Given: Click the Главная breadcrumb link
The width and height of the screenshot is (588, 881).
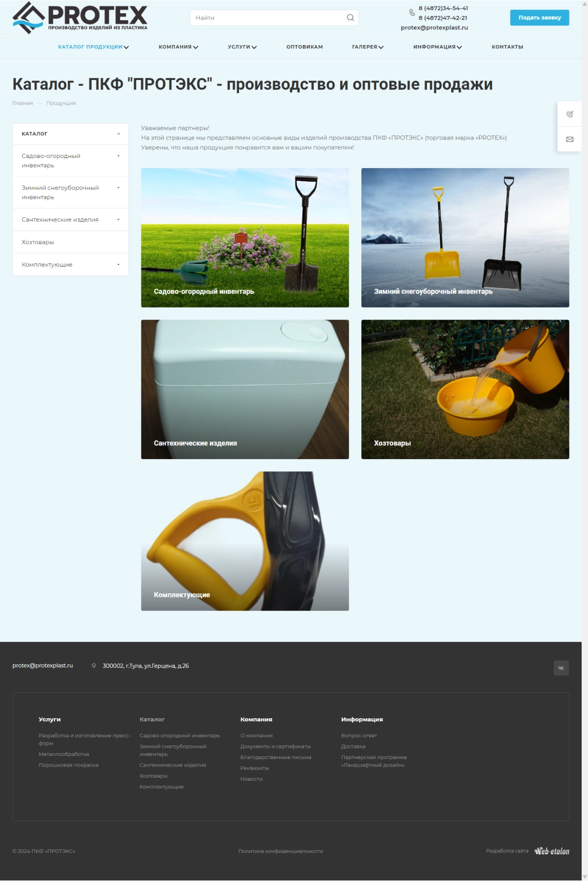Looking at the screenshot, I should [23, 103].
